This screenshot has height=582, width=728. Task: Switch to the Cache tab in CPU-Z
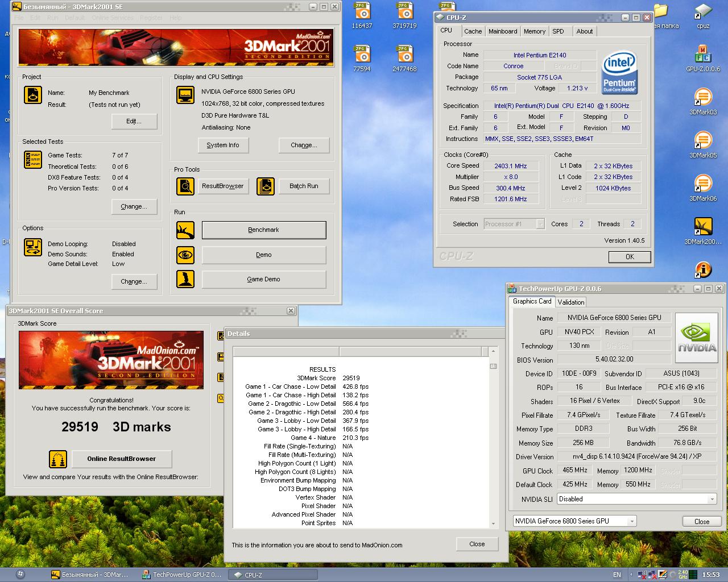point(473,31)
